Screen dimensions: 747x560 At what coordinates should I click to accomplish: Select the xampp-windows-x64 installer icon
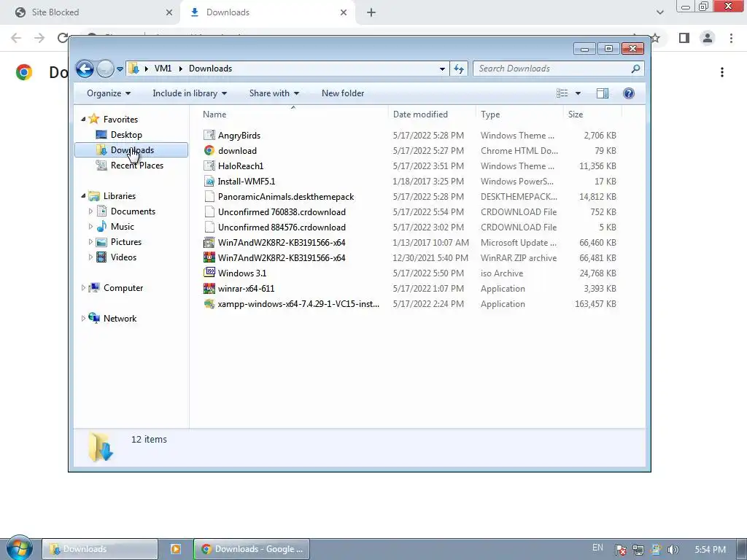(x=209, y=304)
